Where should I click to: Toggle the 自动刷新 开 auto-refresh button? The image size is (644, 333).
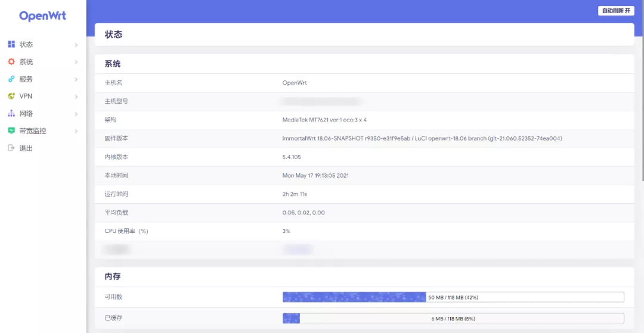(616, 11)
